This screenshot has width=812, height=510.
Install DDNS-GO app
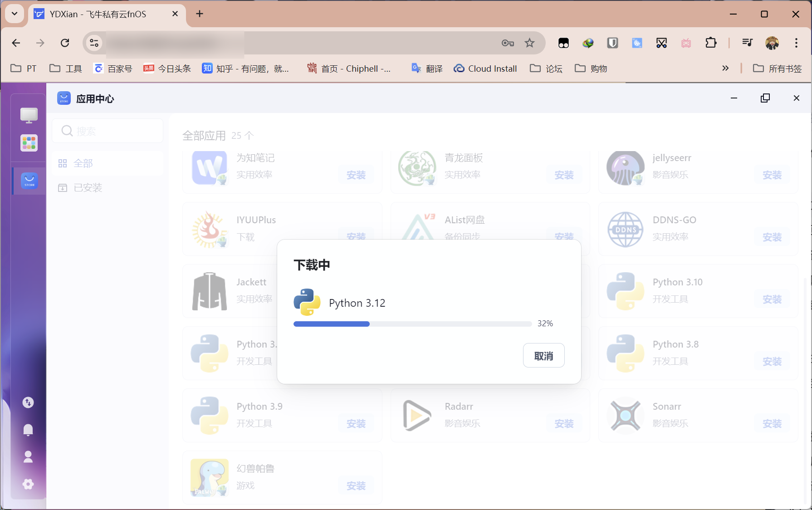pos(772,237)
